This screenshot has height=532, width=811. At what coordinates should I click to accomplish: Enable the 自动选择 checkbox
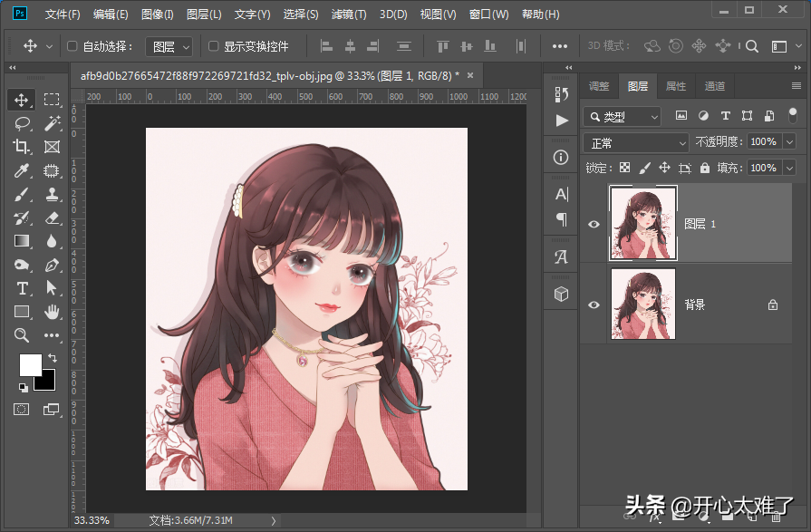click(73, 46)
